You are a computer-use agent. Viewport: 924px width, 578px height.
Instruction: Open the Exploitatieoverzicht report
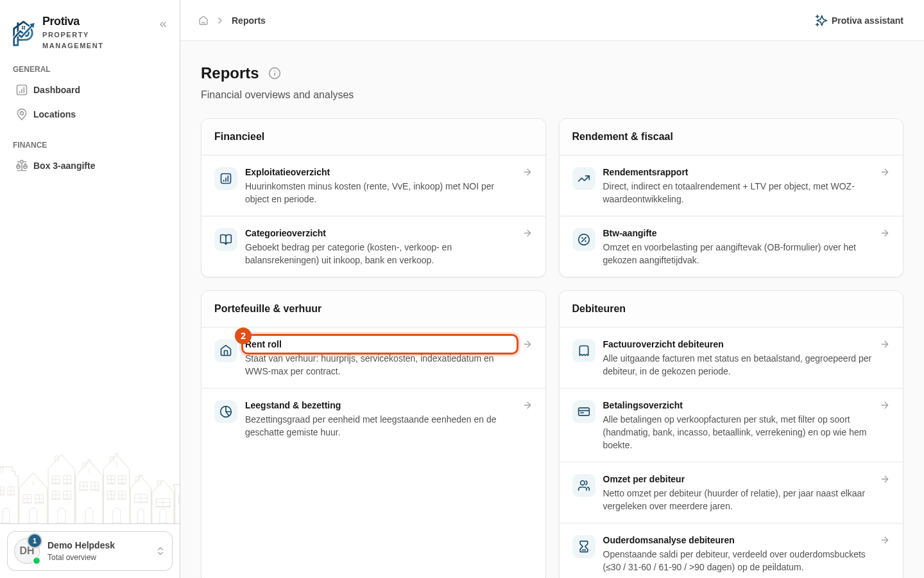pyautogui.click(x=373, y=186)
